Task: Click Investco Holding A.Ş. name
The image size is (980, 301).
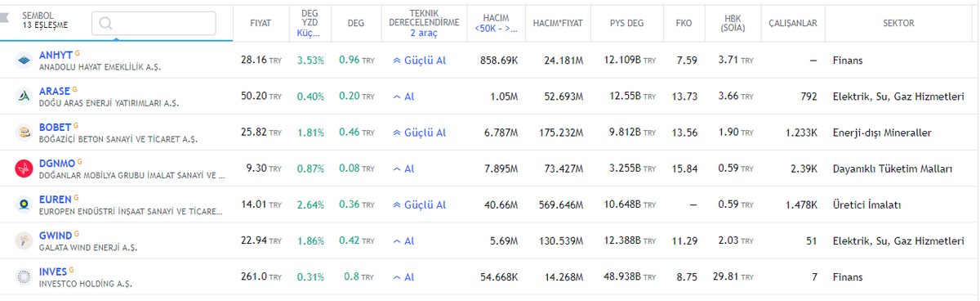Action: (85, 284)
